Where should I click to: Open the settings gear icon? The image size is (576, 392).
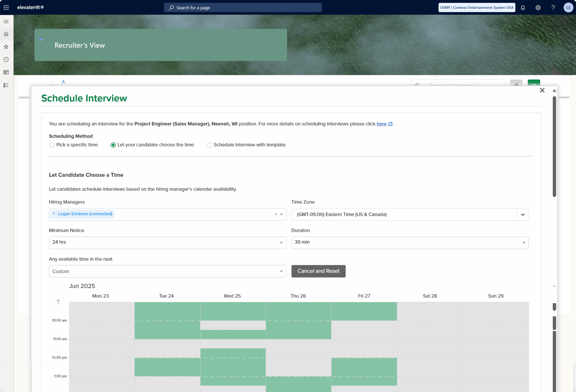point(538,7)
